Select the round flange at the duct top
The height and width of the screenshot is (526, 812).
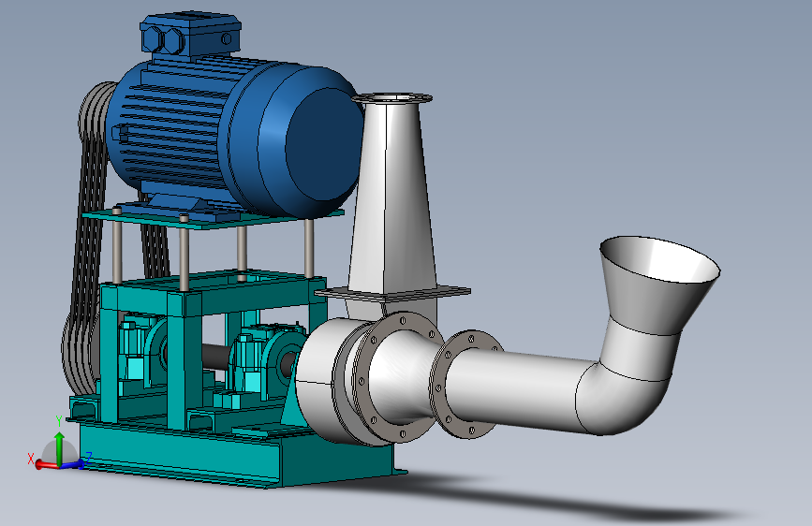[x=392, y=98]
